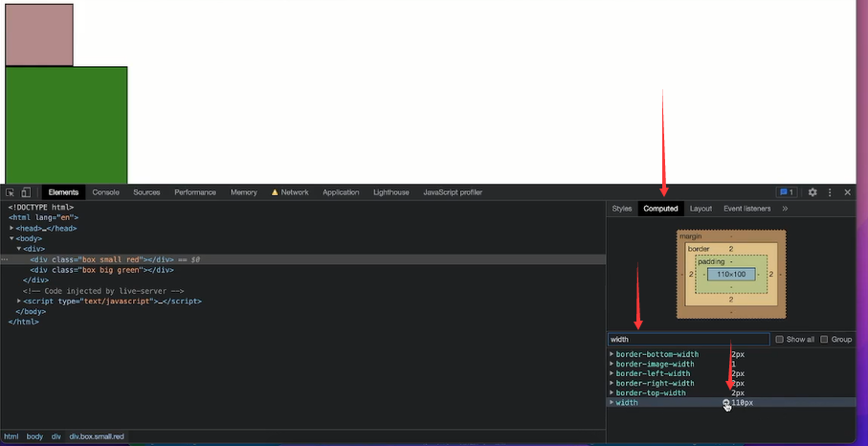Expand border-left-width computed property
868x446 pixels.
click(x=612, y=373)
